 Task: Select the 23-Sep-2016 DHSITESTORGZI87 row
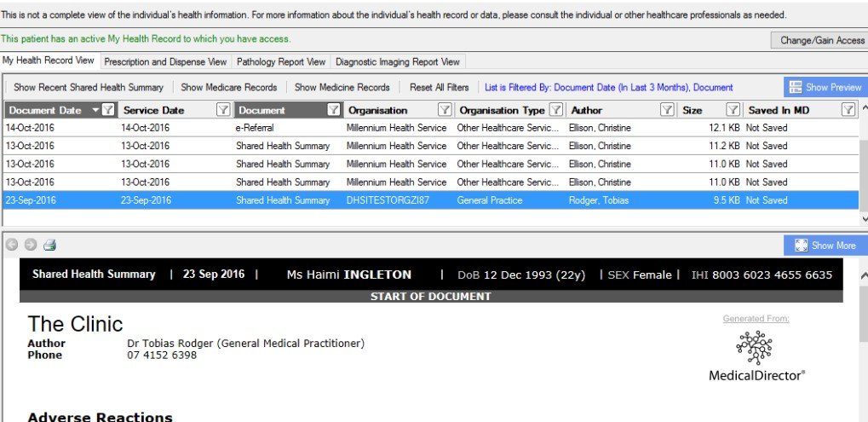point(430,200)
